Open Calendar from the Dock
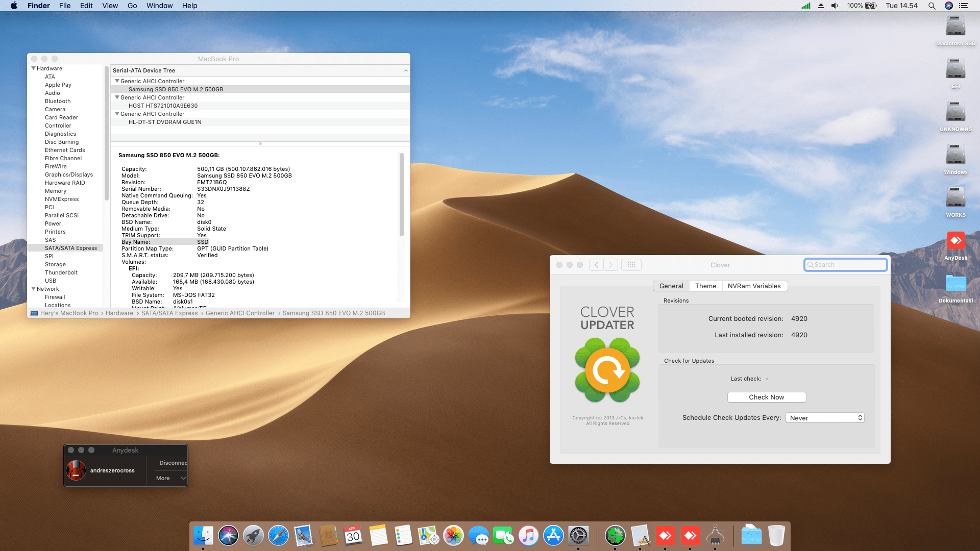 pos(353,536)
